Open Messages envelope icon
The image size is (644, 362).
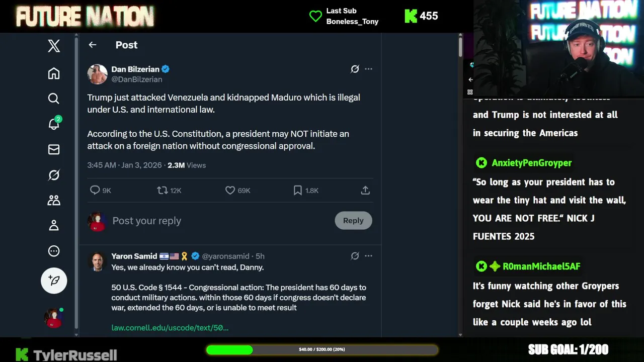click(x=54, y=149)
